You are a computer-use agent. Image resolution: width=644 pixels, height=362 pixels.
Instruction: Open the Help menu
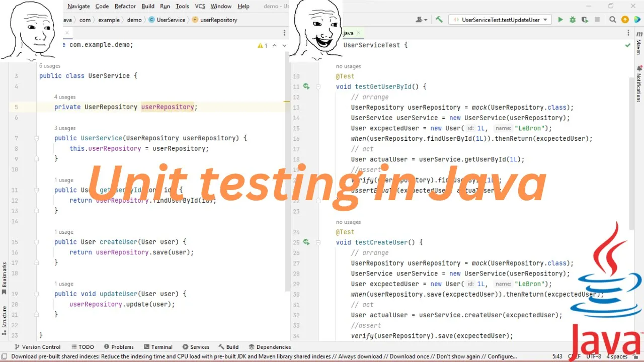244,6
